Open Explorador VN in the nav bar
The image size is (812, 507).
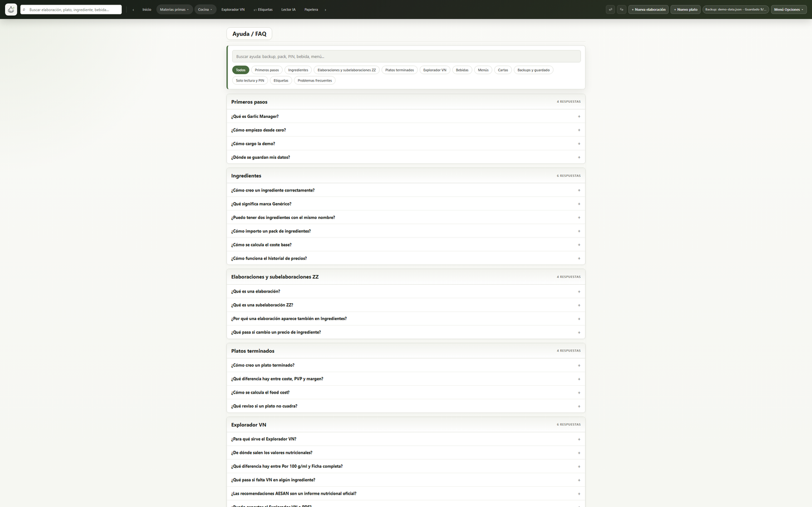[x=233, y=10]
